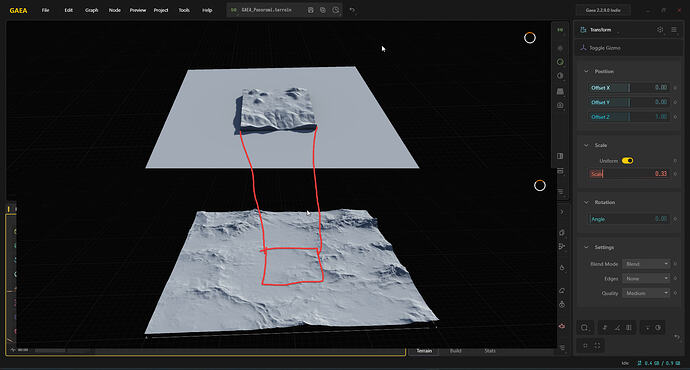Click the chevron arrow icon in side strip
The width and height of the screenshot is (690, 370).
pyautogui.click(x=562, y=212)
